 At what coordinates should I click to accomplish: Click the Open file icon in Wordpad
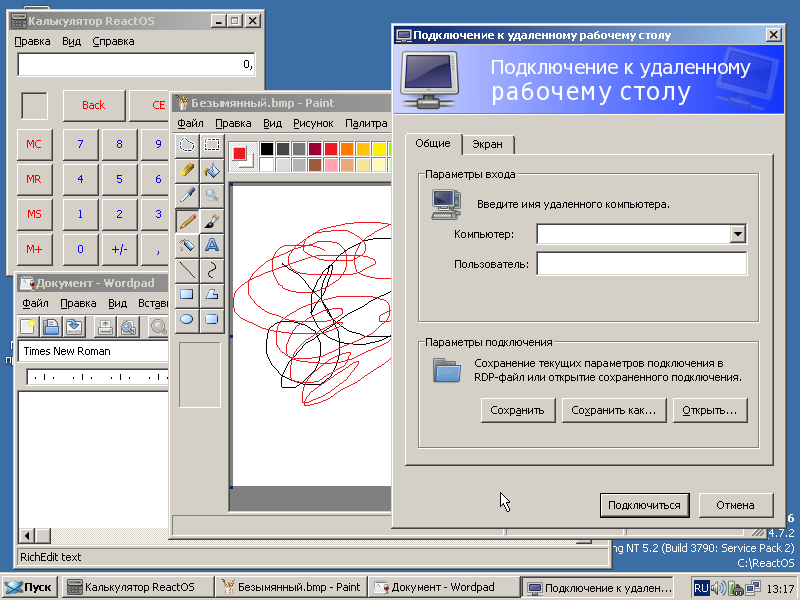[x=51, y=327]
